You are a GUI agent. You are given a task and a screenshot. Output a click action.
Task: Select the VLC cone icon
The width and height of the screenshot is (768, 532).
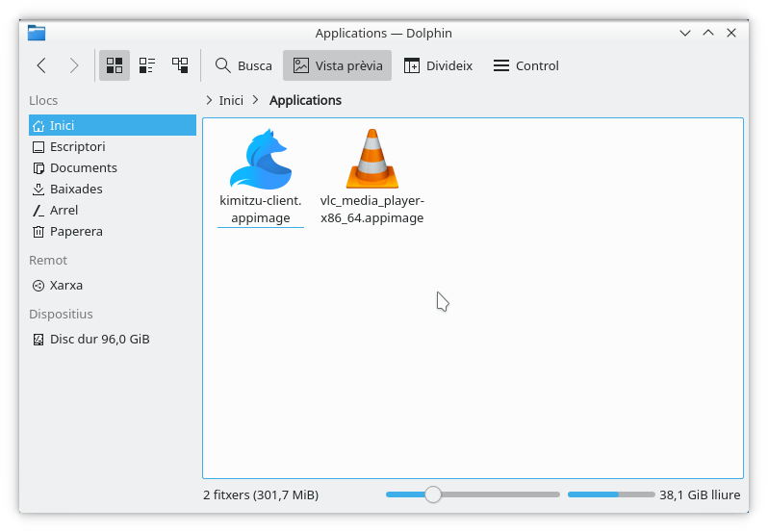(x=372, y=159)
